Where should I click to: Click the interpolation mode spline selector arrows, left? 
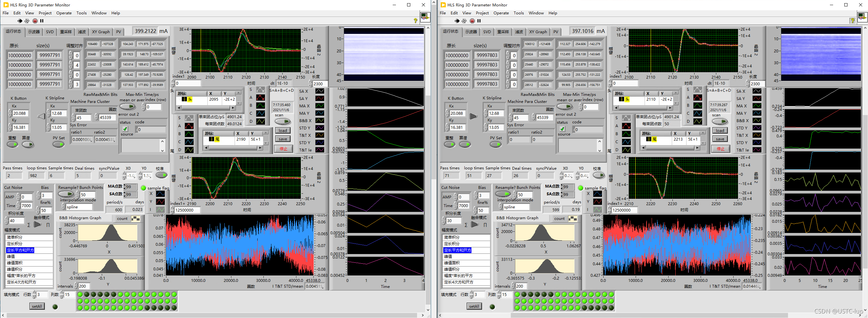click(63, 207)
